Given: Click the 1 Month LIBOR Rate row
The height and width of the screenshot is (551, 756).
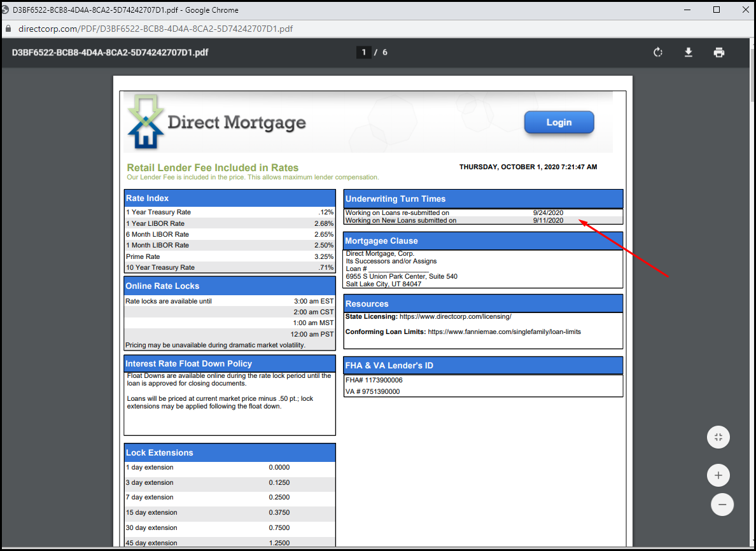Looking at the screenshot, I should tap(230, 246).
